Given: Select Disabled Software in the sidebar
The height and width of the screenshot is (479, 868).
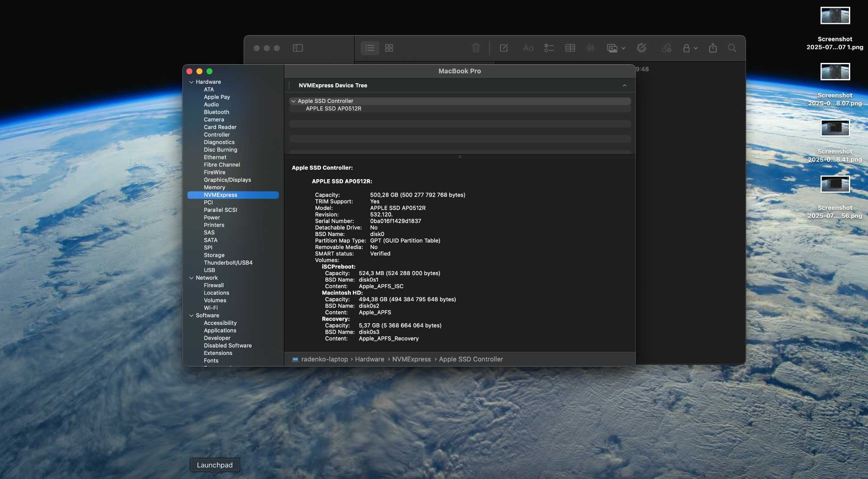Looking at the screenshot, I should [x=228, y=346].
